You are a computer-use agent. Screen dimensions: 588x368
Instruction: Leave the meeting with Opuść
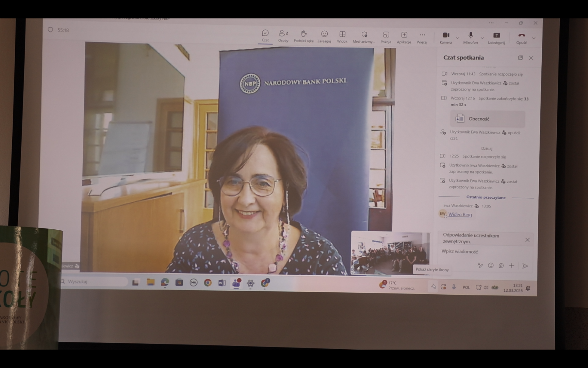[x=521, y=37]
